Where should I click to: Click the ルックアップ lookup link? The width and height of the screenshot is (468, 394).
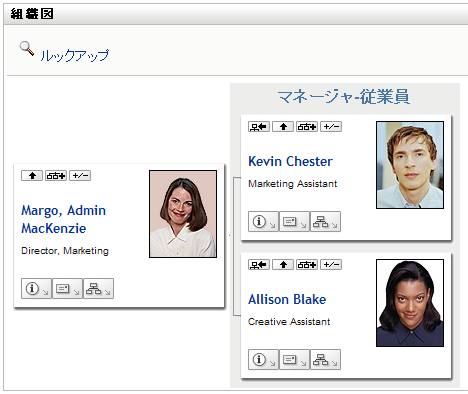(75, 55)
